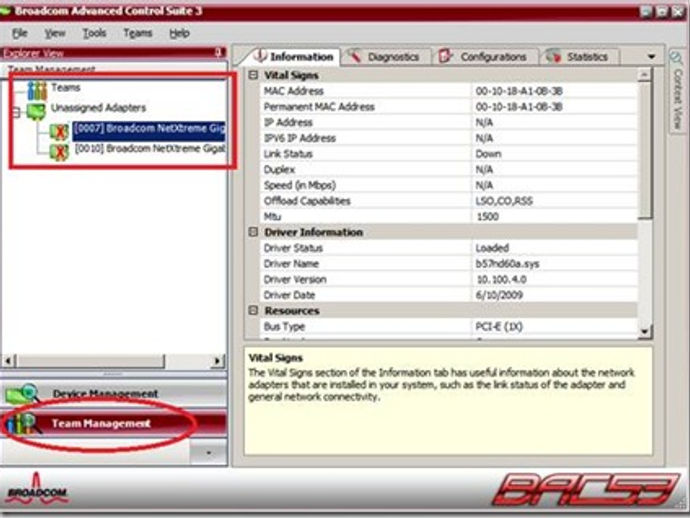Open the File menu
The image size is (690, 518).
coord(19,33)
